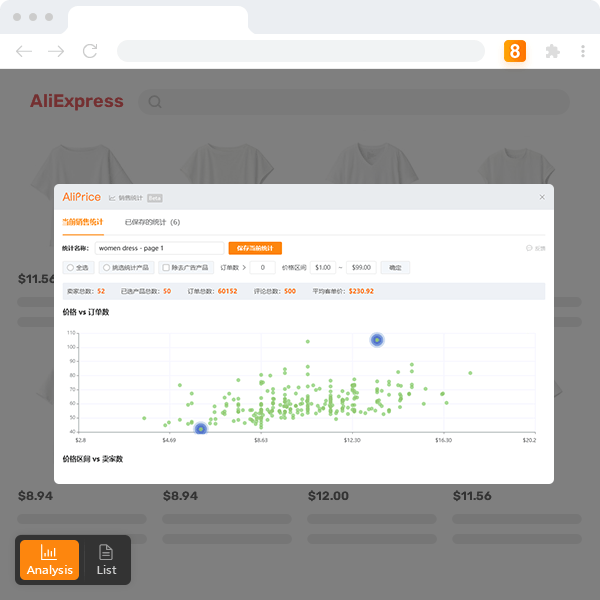The height and width of the screenshot is (600, 600).
Task: Open the orange AliPrice extension icon
Action: (515, 51)
